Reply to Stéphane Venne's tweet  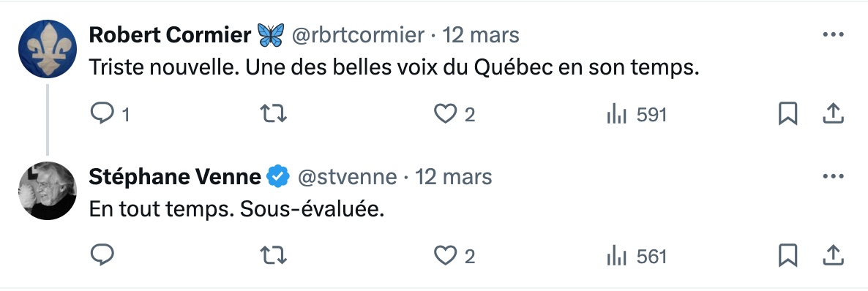(x=102, y=256)
